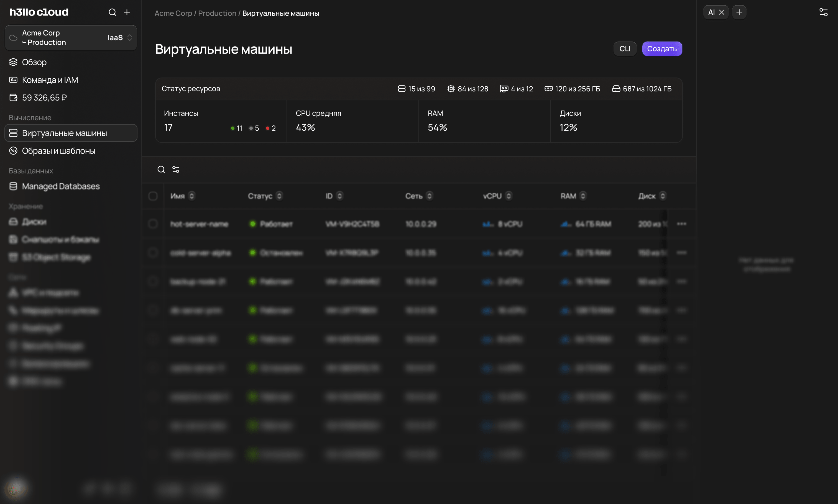Click the vCPU chart icon in hot-server-name row
Image resolution: width=838 pixels, height=504 pixels.
pyautogui.click(x=488, y=224)
